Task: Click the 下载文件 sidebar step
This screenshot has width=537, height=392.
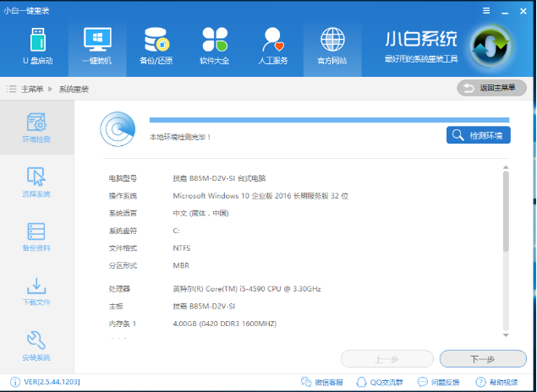Action: 36,291
